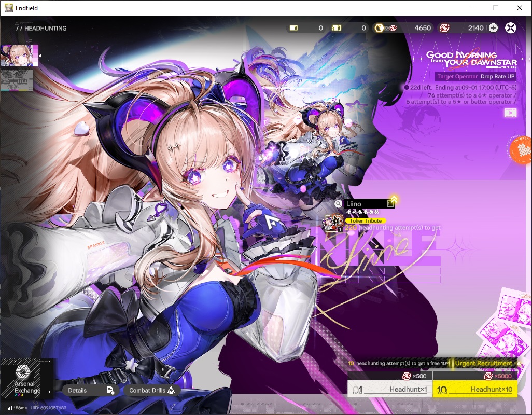Click the '22d left. Ending at 09-01 17:00' text
The height and width of the screenshot is (415, 532).
click(463, 87)
